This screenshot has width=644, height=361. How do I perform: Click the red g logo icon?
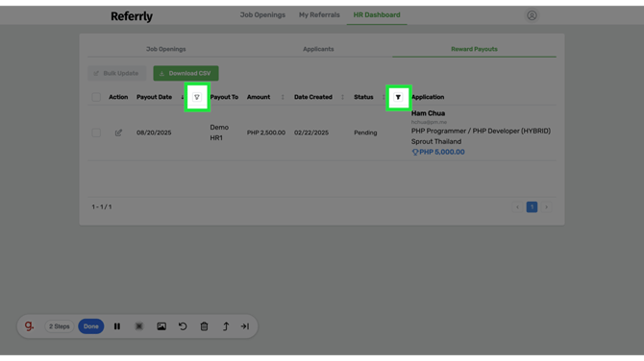[x=29, y=326]
